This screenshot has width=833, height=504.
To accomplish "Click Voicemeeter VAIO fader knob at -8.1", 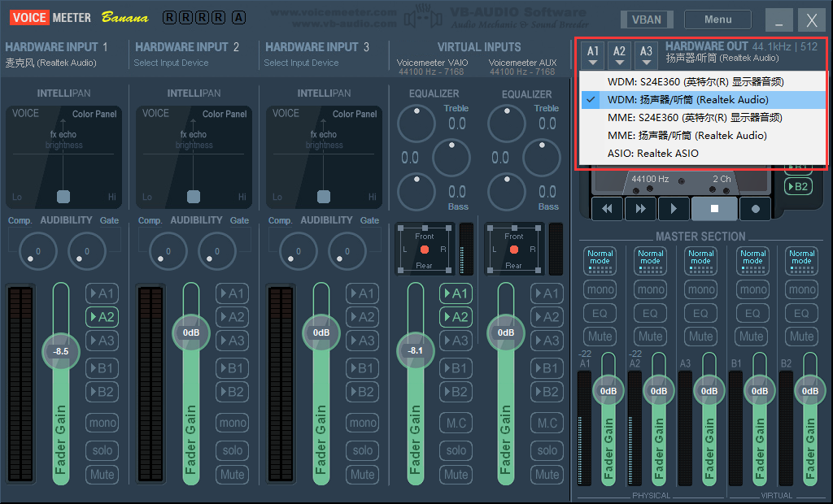I will [x=415, y=350].
